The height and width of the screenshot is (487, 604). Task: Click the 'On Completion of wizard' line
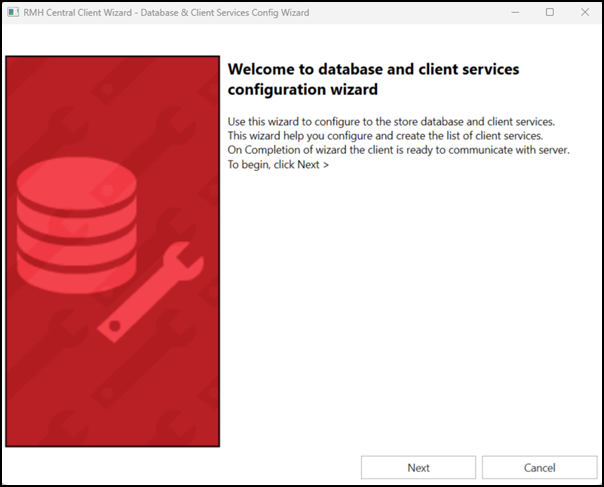pyautogui.click(x=398, y=150)
